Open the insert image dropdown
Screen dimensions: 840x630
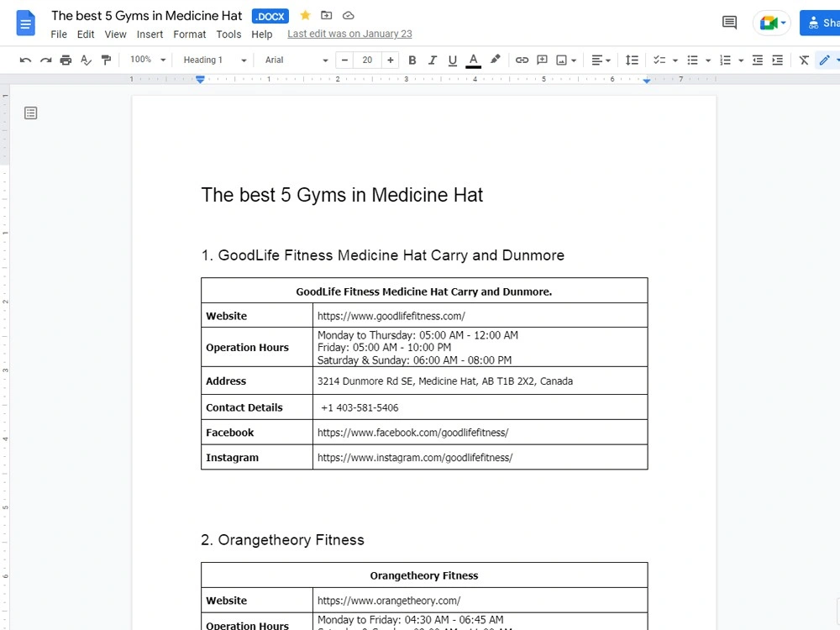pos(565,60)
